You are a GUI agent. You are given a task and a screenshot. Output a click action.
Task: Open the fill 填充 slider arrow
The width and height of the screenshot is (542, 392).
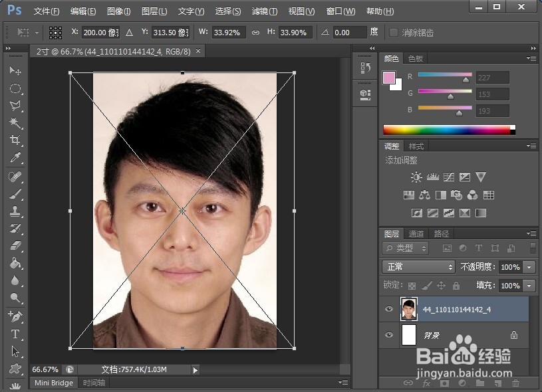pyautogui.click(x=529, y=286)
